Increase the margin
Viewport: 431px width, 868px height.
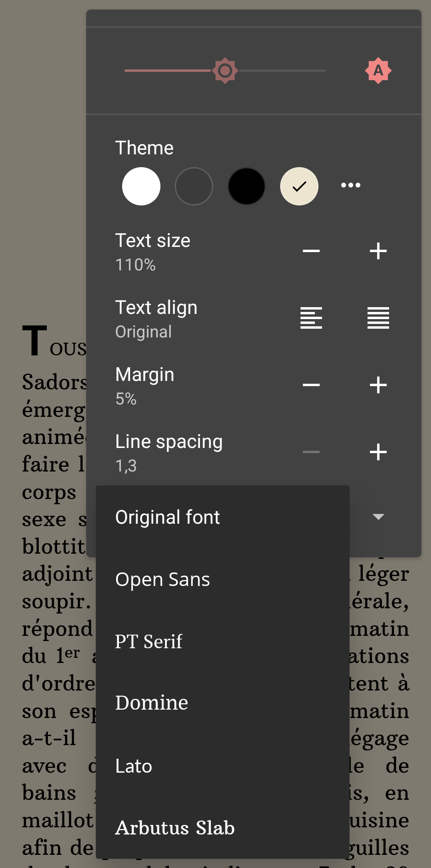pos(378,385)
